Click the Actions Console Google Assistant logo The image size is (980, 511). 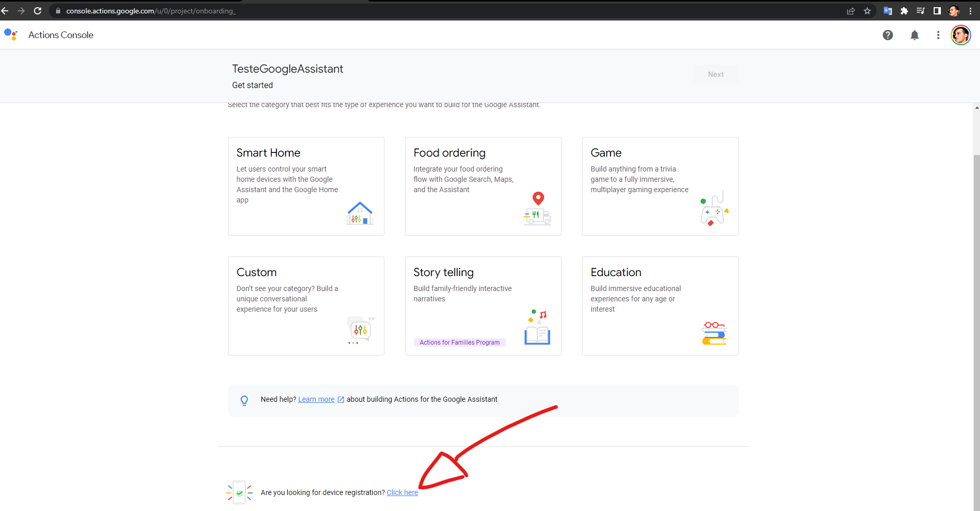(x=11, y=34)
